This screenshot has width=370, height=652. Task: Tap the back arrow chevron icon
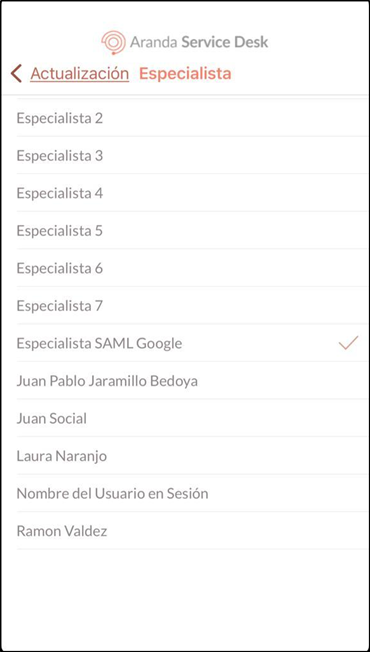coord(16,74)
